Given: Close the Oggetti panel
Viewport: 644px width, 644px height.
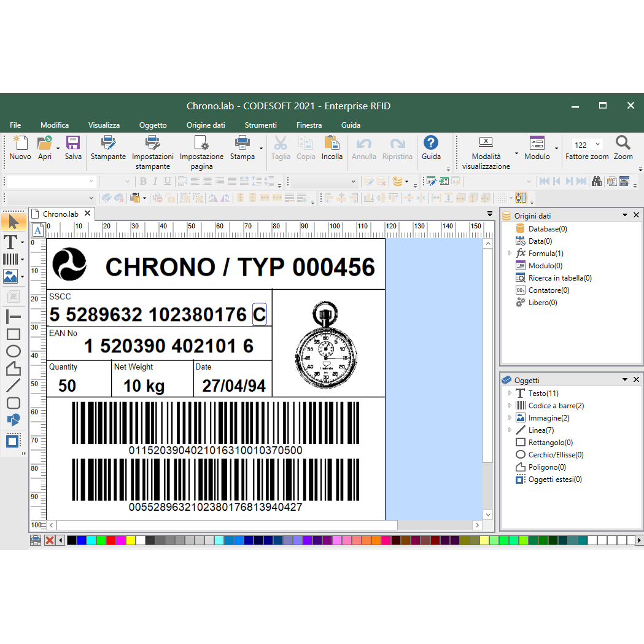Looking at the screenshot, I should point(636,380).
